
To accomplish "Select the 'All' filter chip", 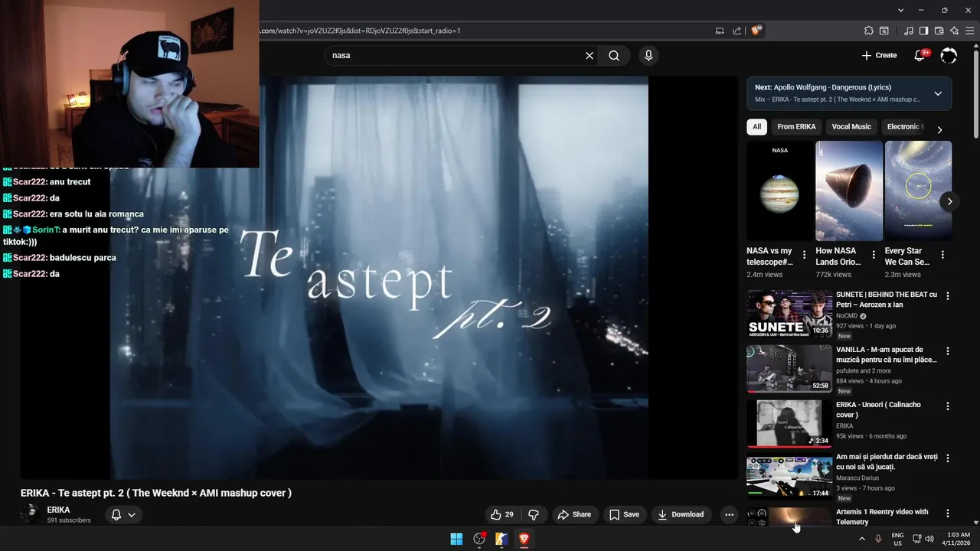I will pos(756,126).
